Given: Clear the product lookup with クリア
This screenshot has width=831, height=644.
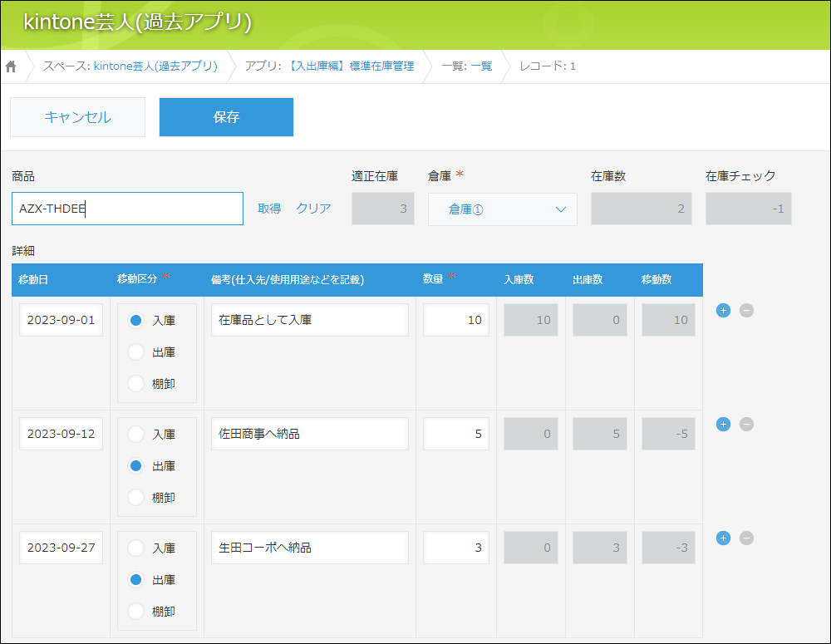Looking at the screenshot, I should click(x=313, y=209).
